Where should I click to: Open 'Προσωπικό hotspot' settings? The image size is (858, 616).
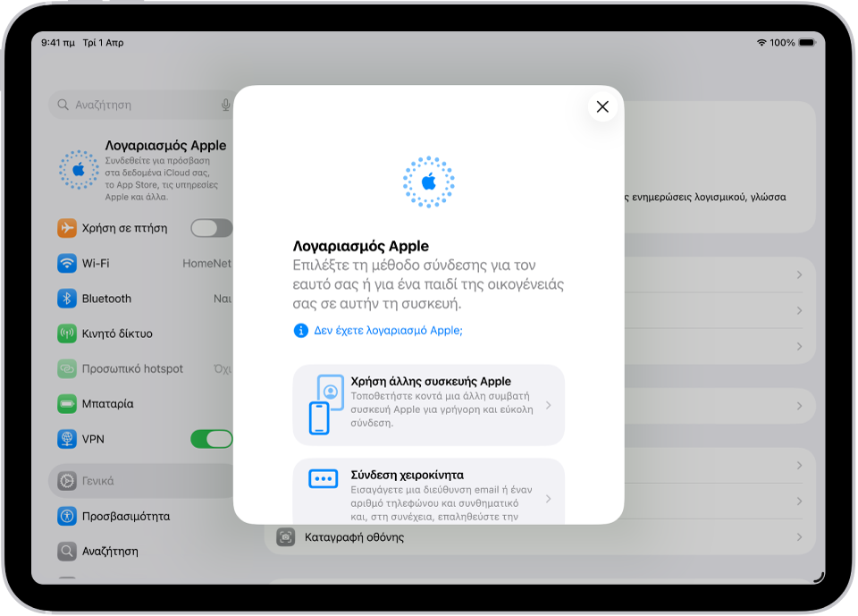coord(143,368)
